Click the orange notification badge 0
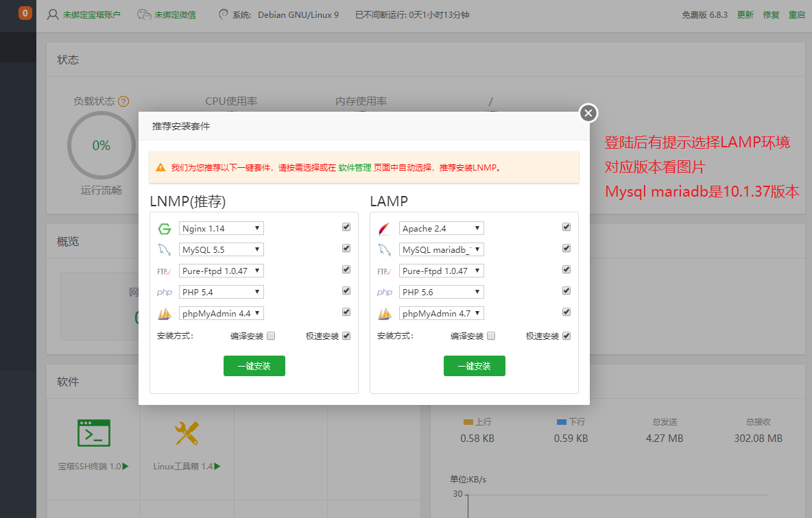812x518 pixels. [25, 13]
